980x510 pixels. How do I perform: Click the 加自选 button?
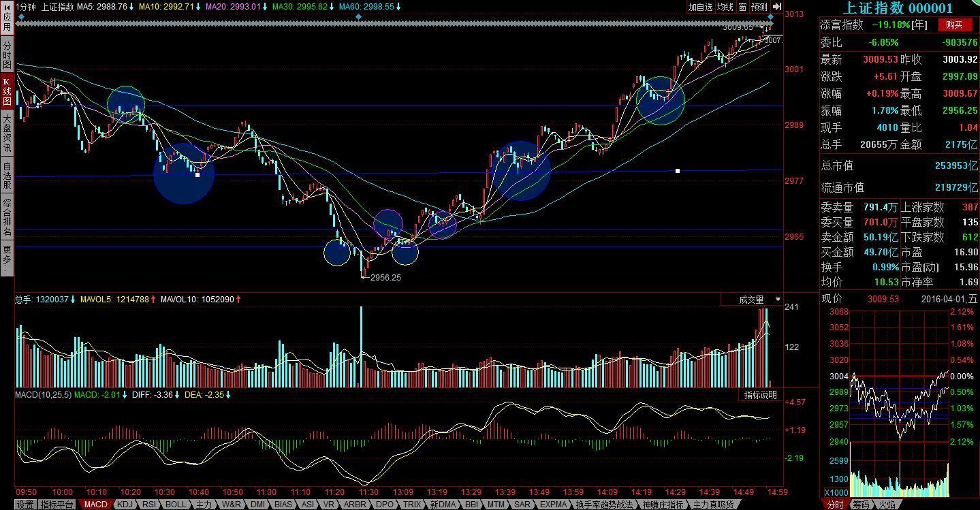coord(699,7)
